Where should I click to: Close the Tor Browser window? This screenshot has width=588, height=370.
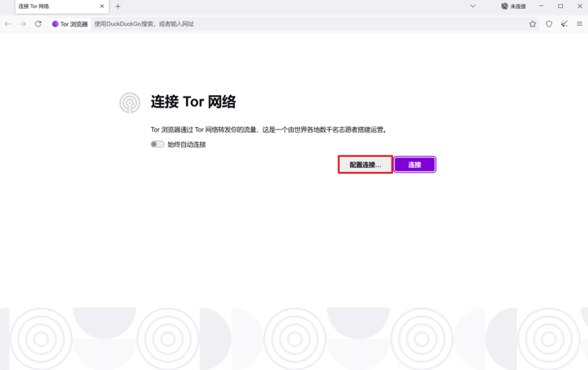(x=579, y=6)
